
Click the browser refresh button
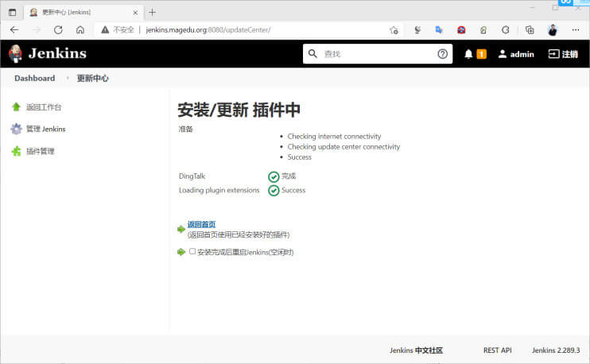(58, 29)
